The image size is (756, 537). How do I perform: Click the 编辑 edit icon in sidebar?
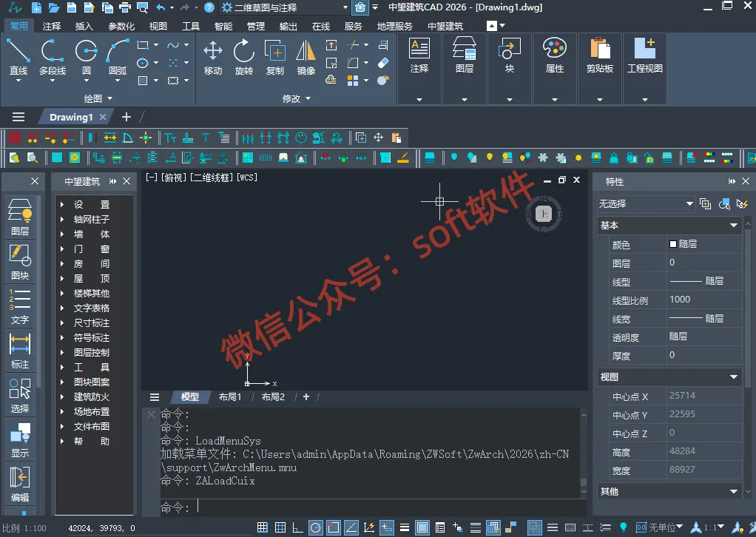point(20,484)
